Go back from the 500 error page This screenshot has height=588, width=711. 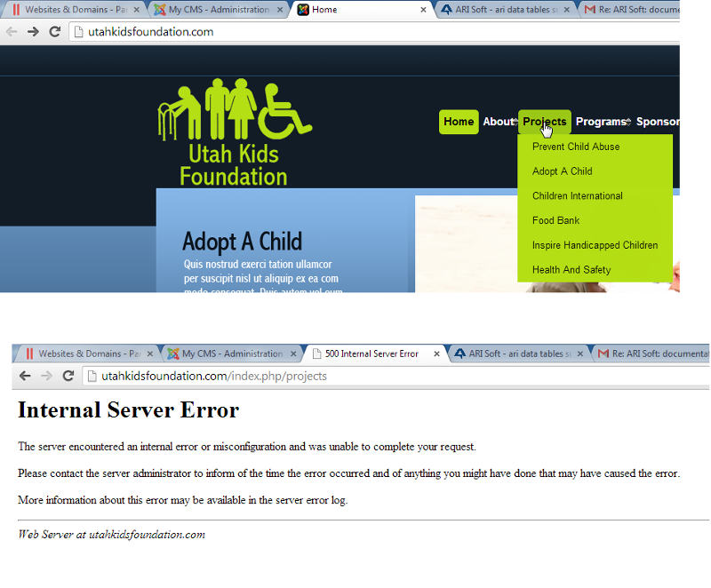click(25, 376)
